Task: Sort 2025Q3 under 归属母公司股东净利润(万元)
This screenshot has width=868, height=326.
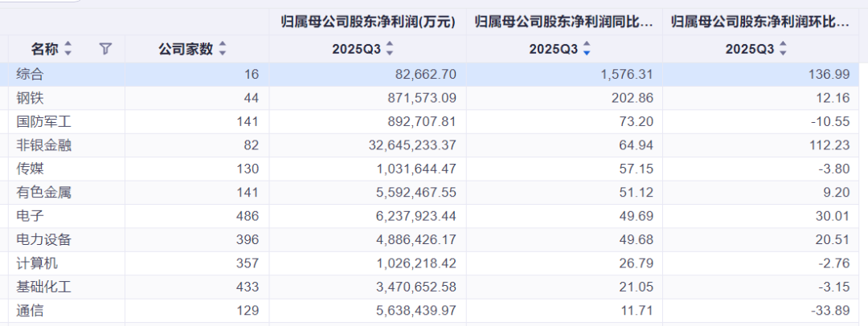Action: click(390, 49)
